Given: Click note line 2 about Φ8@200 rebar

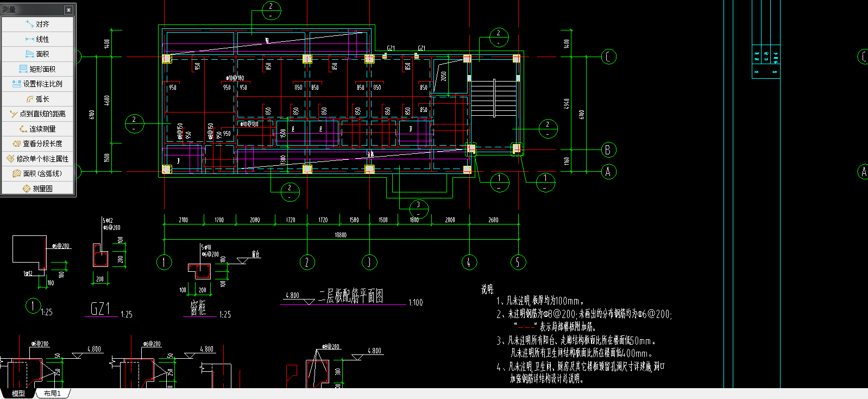Looking at the screenshot, I should click(x=584, y=314).
